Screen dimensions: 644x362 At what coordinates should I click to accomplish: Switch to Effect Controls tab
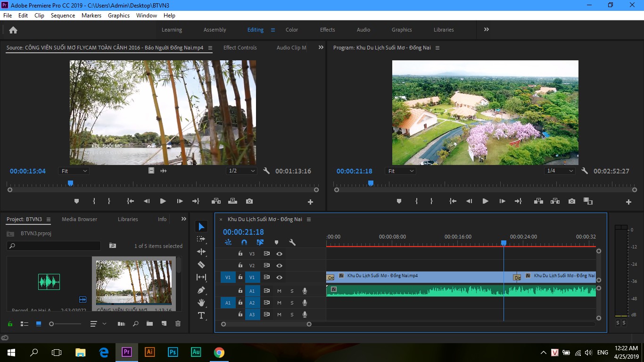[240, 48]
